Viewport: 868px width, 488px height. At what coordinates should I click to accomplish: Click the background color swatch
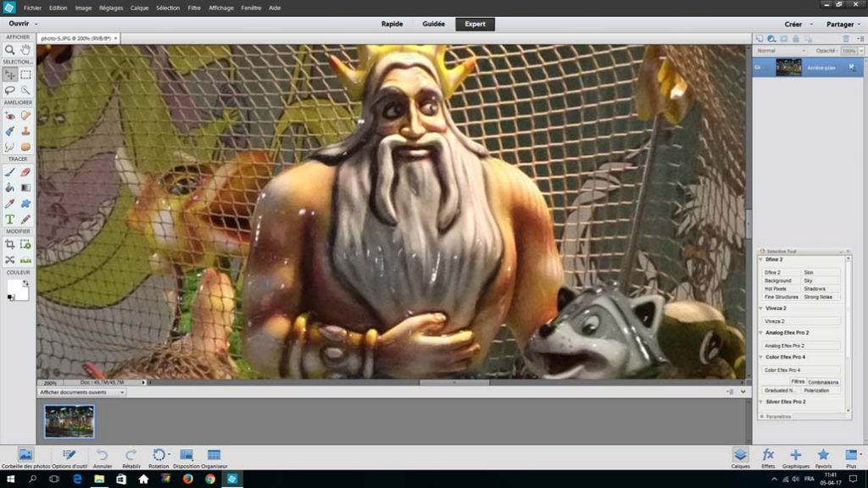pos(21,293)
